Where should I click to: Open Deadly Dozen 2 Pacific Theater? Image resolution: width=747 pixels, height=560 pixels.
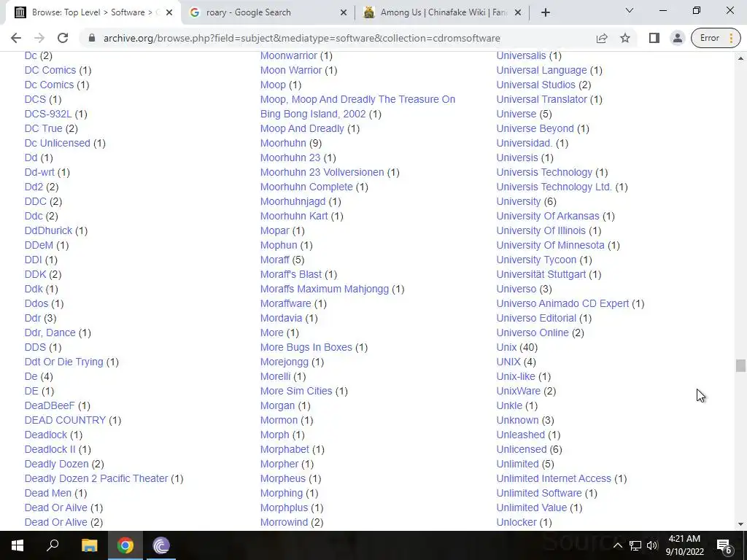[x=96, y=478]
